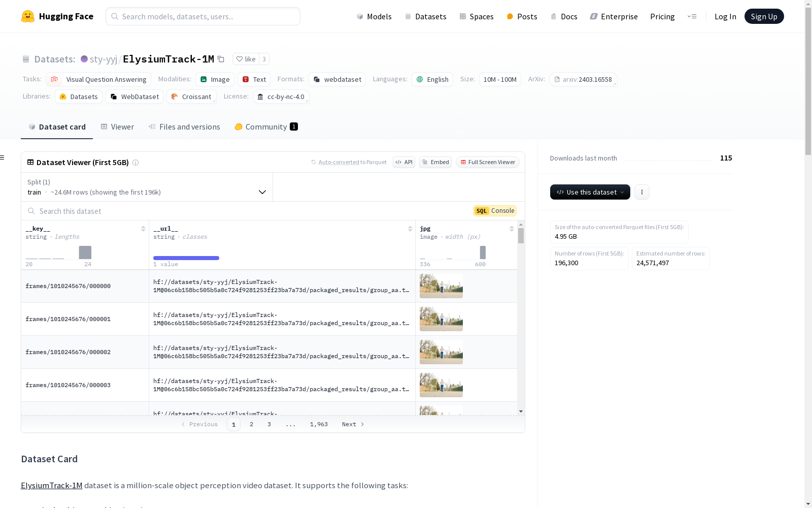This screenshot has width=812, height=508.
Task: Switch to Files and versions tab
Action: [184, 127]
